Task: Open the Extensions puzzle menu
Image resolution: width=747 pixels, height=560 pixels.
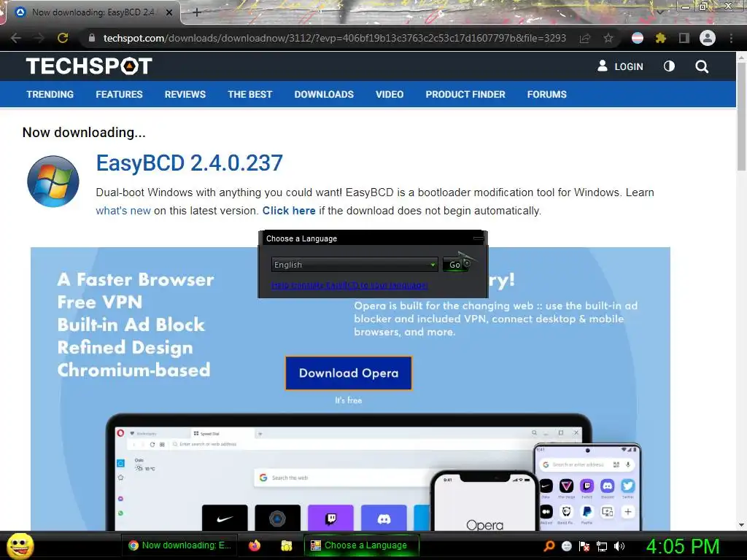Action: (661, 38)
